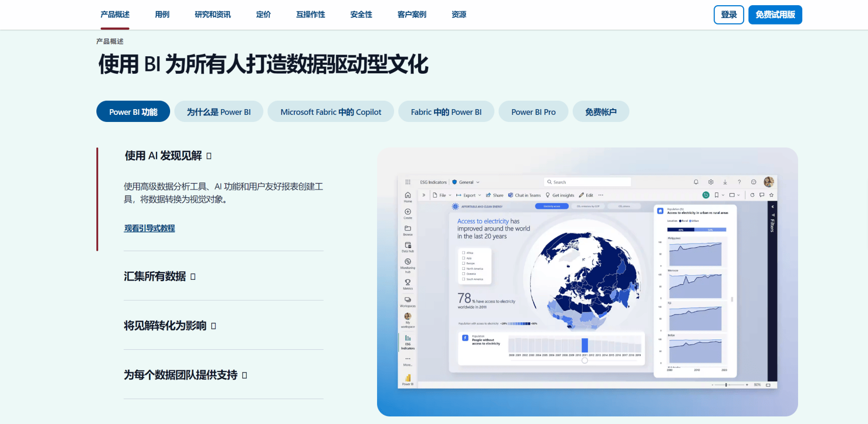Screen dimensions: 868x424
Task: Click the refresh icon in the report toolbar
Action: pos(752,195)
